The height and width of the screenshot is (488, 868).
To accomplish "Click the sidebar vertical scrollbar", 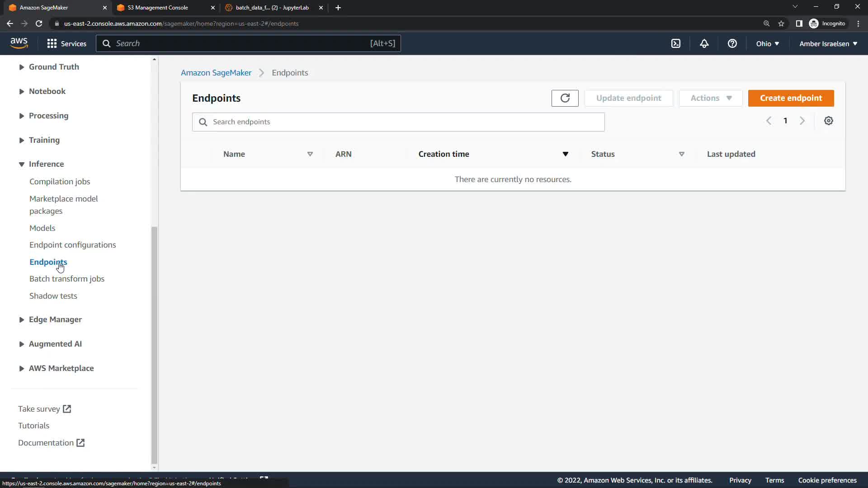I will pos(154,343).
